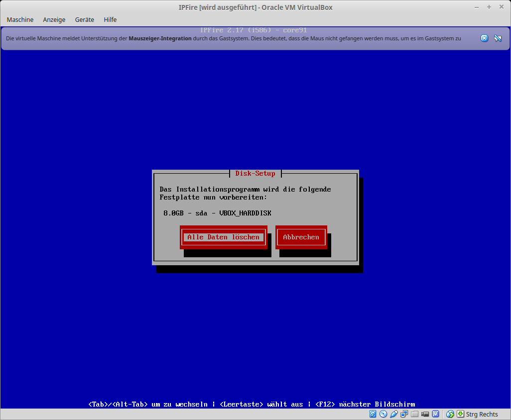This screenshot has width=511, height=420.
Task: Click the don't-show-again notification icon
Action: click(498, 38)
